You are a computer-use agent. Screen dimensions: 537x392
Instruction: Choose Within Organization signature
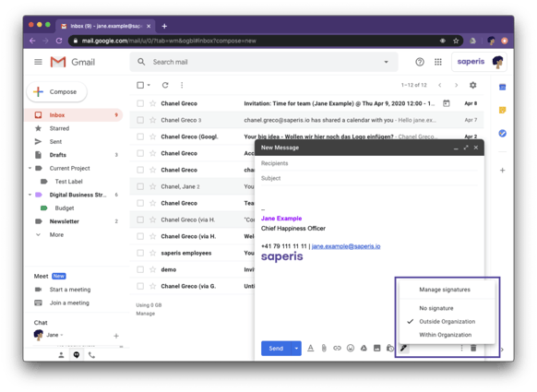446,335
